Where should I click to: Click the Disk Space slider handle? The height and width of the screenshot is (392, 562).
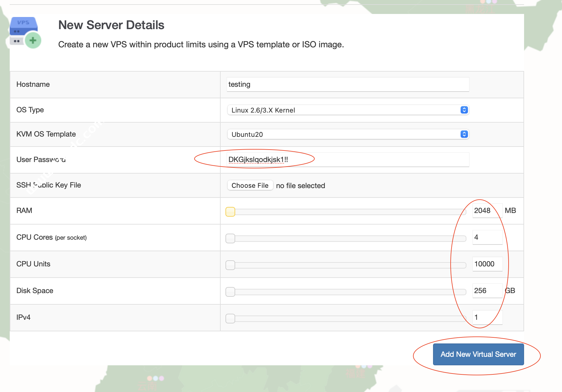tap(230, 292)
